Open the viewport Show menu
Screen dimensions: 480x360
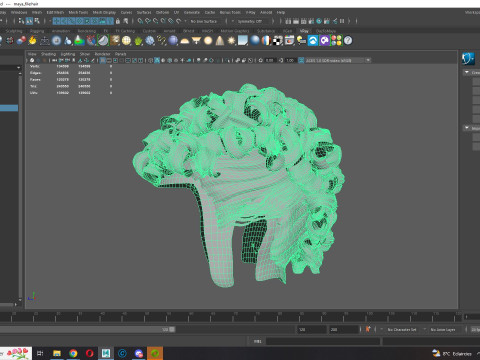click(85, 54)
